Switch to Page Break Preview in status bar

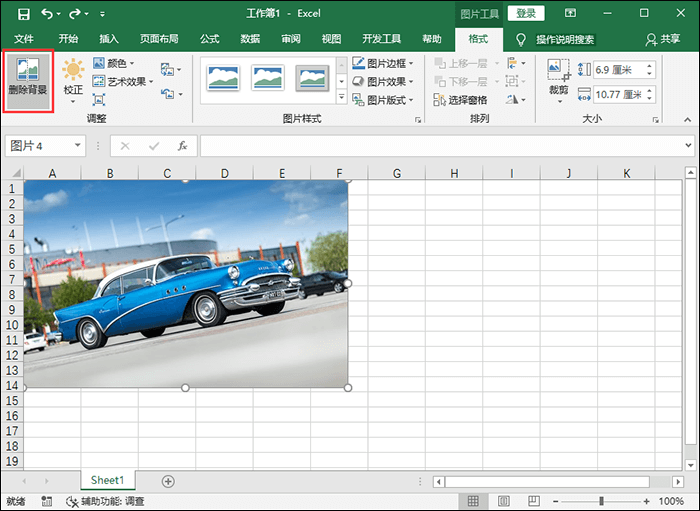tap(534, 501)
